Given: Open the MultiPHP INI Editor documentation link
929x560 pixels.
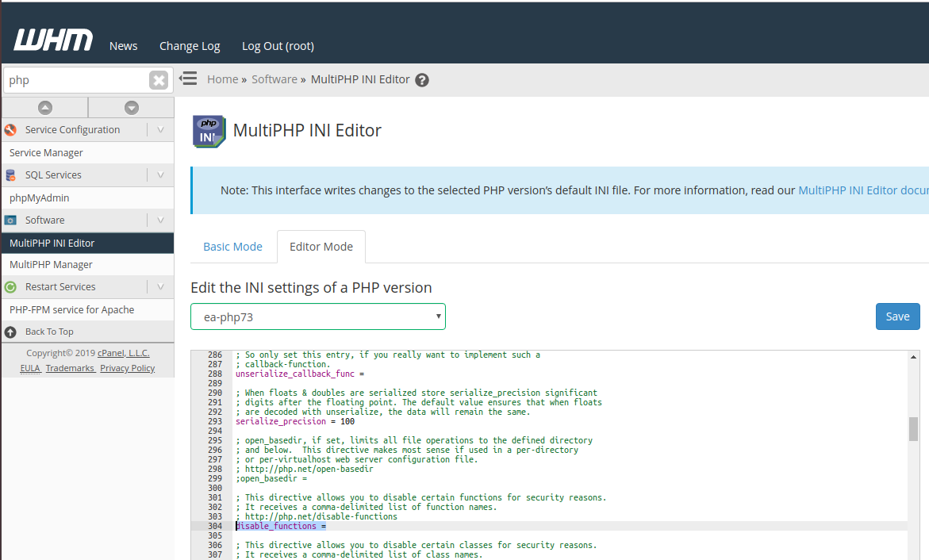Looking at the screenshot, I should pos(863,190).
